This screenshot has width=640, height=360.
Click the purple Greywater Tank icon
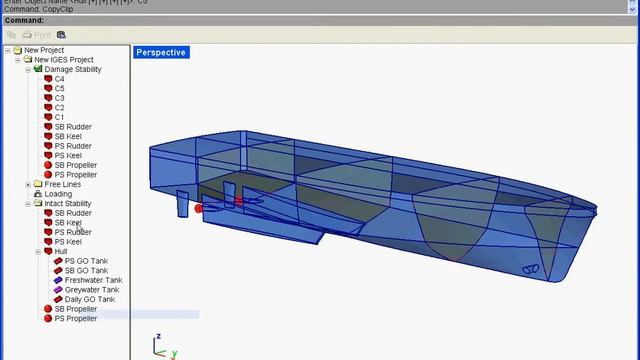pos(58,290)
